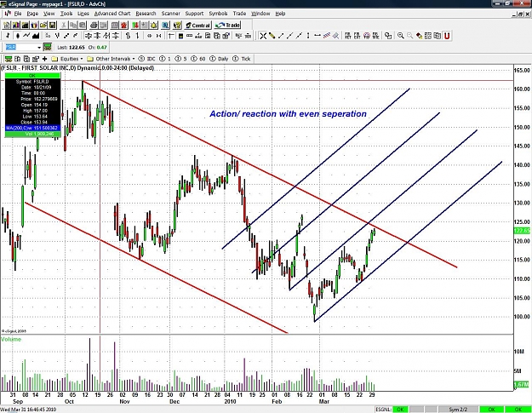Image resolution: width=532 pixels, height=413 pixels.
Task: Click the Fibonacci circle tool icon
Action: click(366, 36)
